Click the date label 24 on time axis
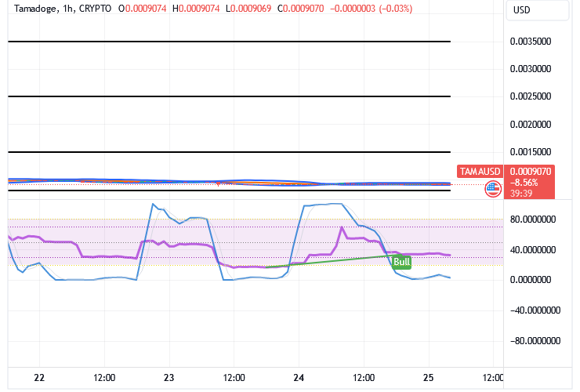The width and height of the screenshot is (580, 392). point(299,378)
